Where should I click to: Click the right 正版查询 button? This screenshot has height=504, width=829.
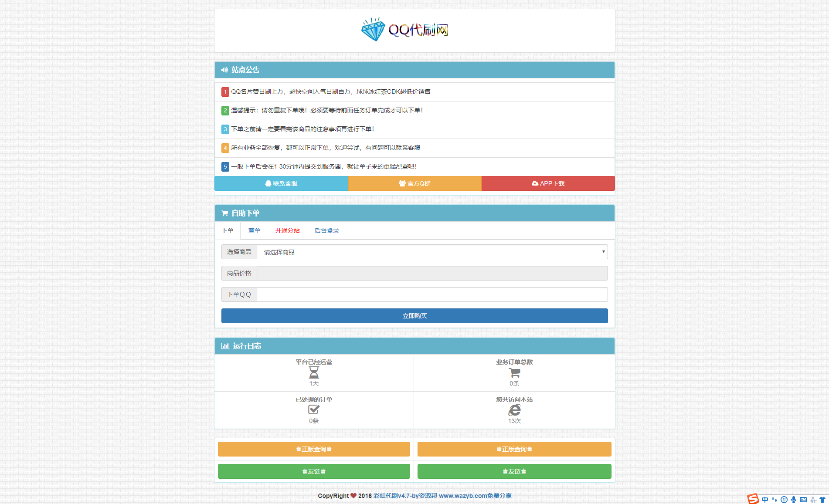click(514, 449)
